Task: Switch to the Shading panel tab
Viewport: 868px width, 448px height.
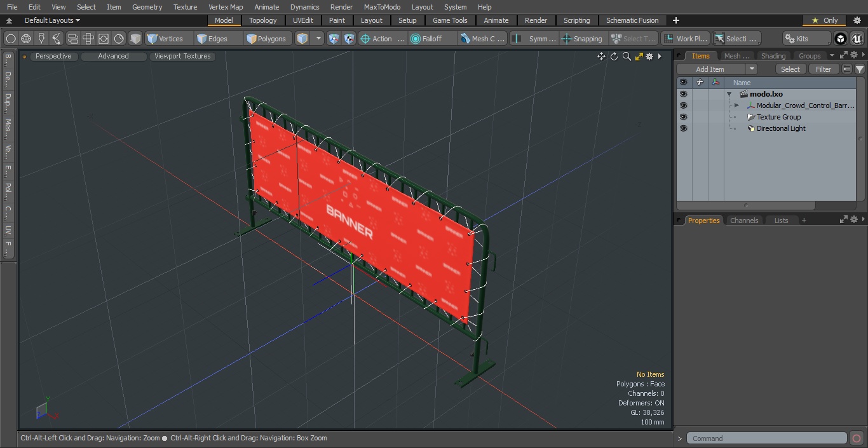Action: [x=773, y=56]
